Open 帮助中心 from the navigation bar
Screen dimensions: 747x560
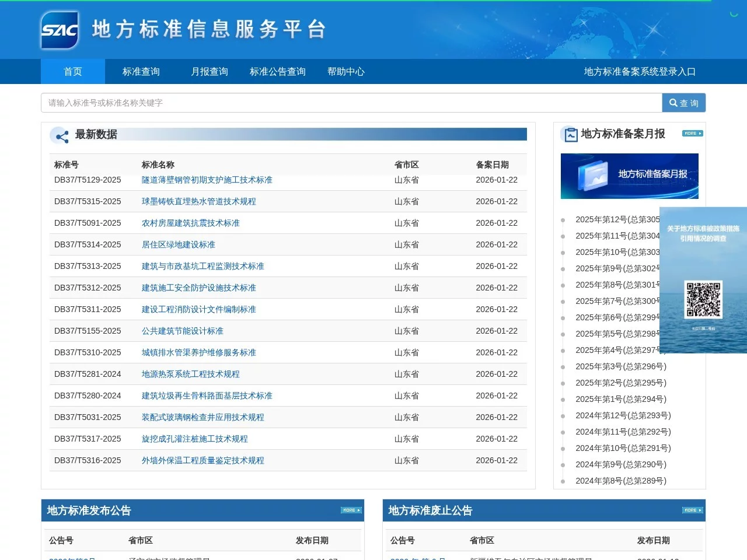(x=345, y=71)
